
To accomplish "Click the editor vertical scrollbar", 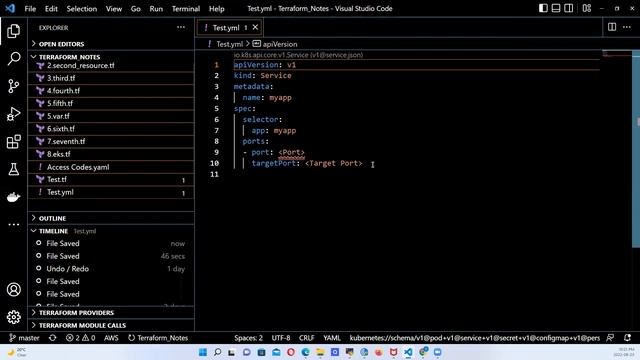I will point(636,149).
